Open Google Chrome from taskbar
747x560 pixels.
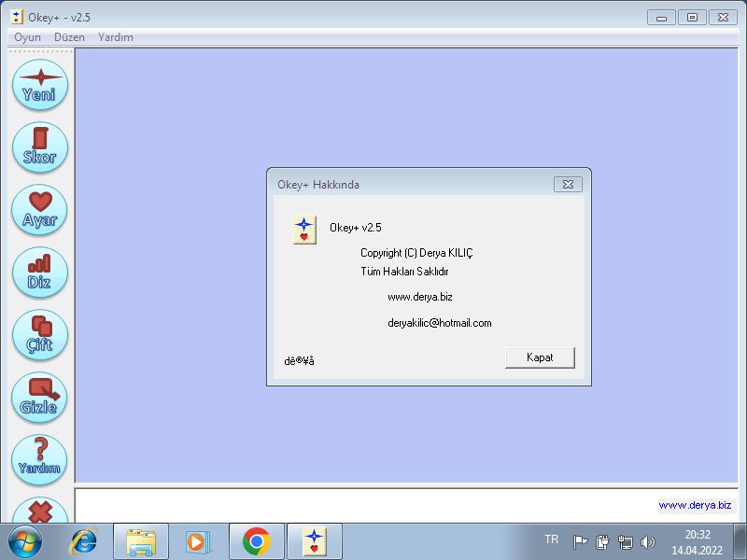(256, 542)
